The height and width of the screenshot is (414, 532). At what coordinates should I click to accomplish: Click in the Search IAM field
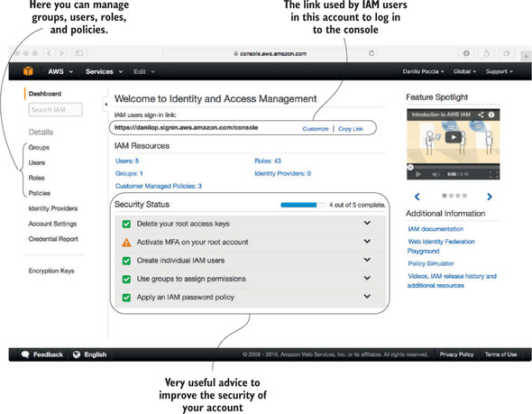[x=56, y=110]
